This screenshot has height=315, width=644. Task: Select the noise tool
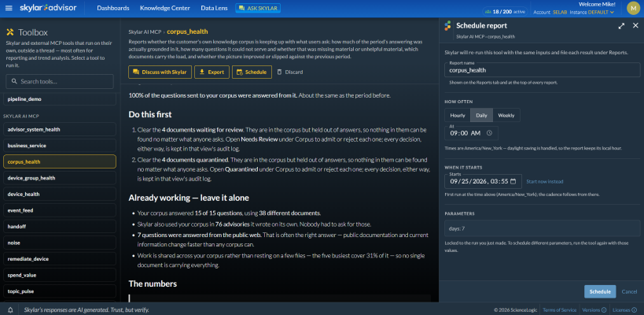[x=60, y=243]
